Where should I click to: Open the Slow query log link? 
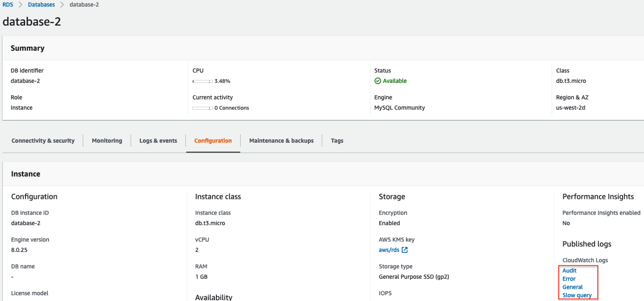tap(577, 295)
